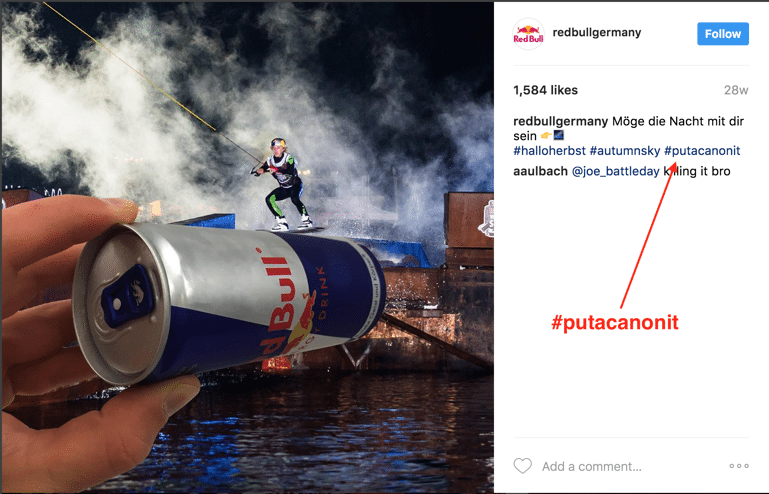Click the red #putacanonit annotation text

pos(615,322)
